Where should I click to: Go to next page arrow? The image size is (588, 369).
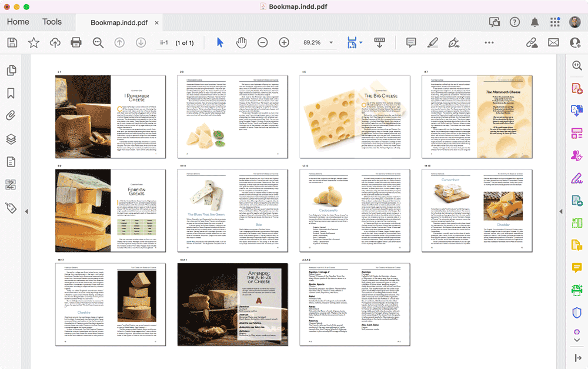[x=141, y=42]
